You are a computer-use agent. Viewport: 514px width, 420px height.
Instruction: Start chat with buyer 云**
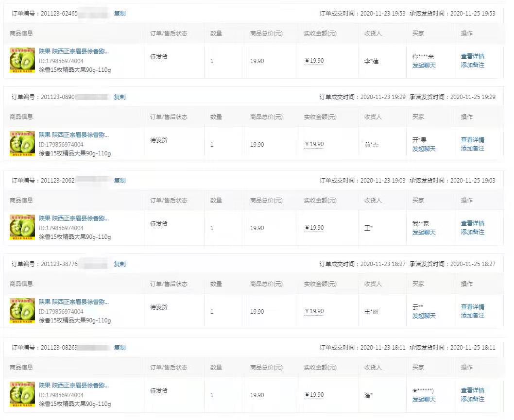coord(424,316)
